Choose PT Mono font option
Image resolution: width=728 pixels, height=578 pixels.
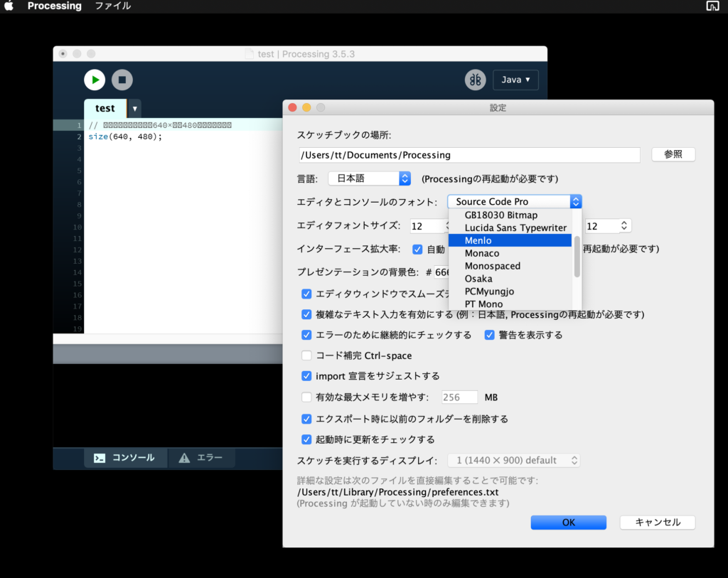point(510,304)
